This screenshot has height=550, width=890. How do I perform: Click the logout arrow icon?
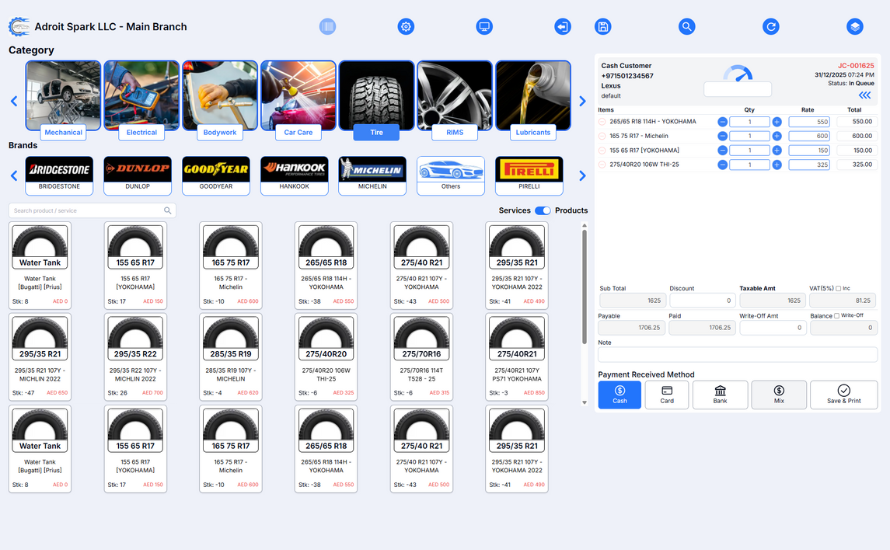(x=562, y=27)
